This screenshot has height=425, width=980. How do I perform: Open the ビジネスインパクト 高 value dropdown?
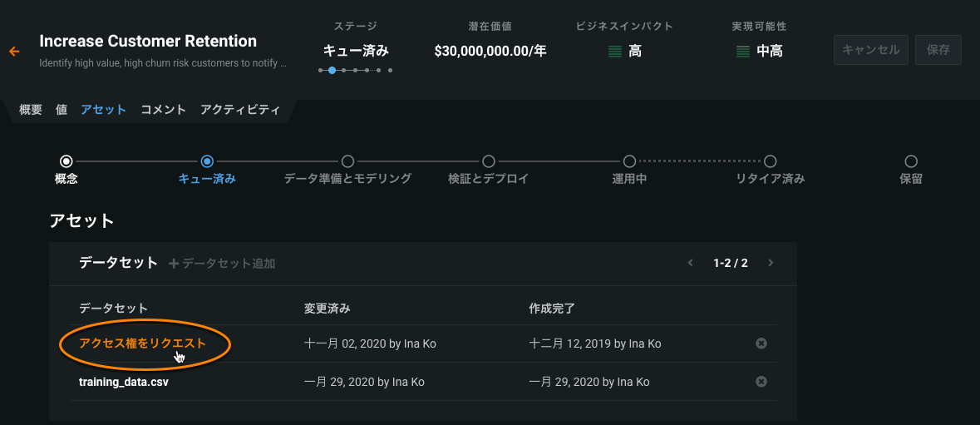[634, 52]
